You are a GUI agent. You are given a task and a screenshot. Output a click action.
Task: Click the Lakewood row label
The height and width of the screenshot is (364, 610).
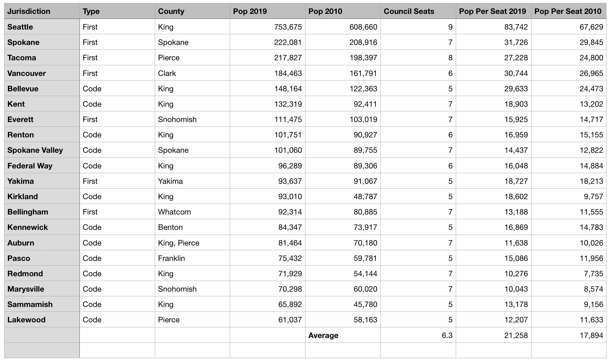[x=26, y=320]
